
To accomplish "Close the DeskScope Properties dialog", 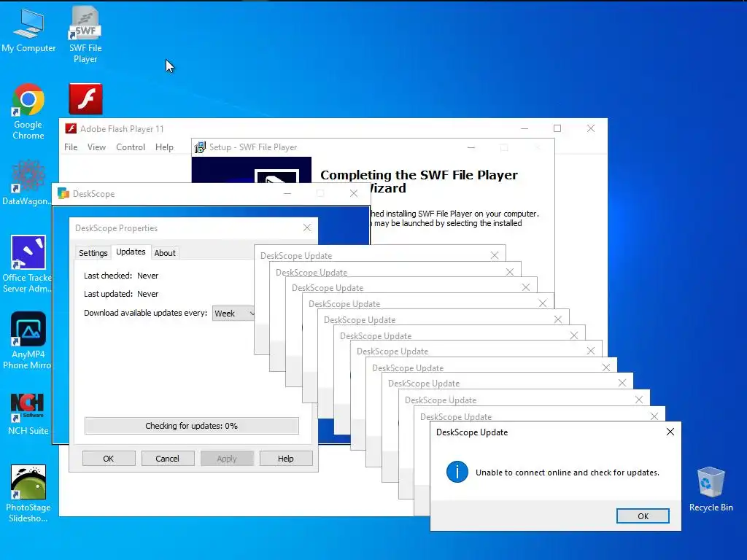I will (307, 227).
